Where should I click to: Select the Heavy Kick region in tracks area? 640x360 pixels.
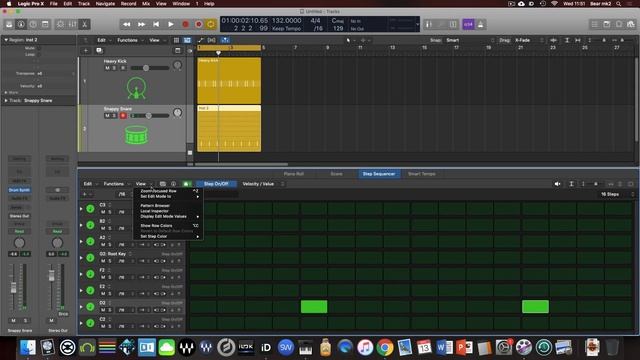(229, 80)
